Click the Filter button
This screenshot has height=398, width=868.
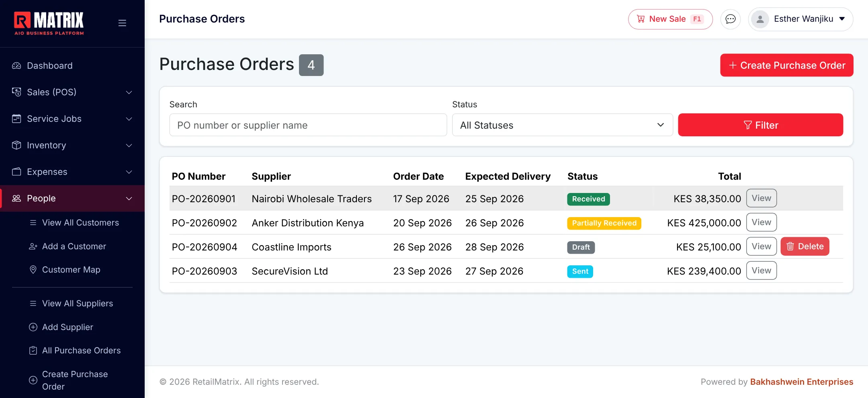click(760, 125)
